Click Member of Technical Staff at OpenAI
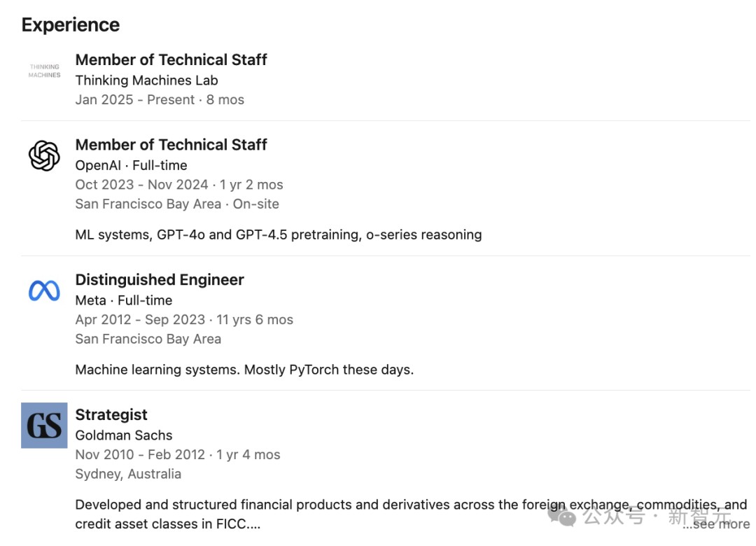This screenshot has width=756, height=546. pos(171,145)
